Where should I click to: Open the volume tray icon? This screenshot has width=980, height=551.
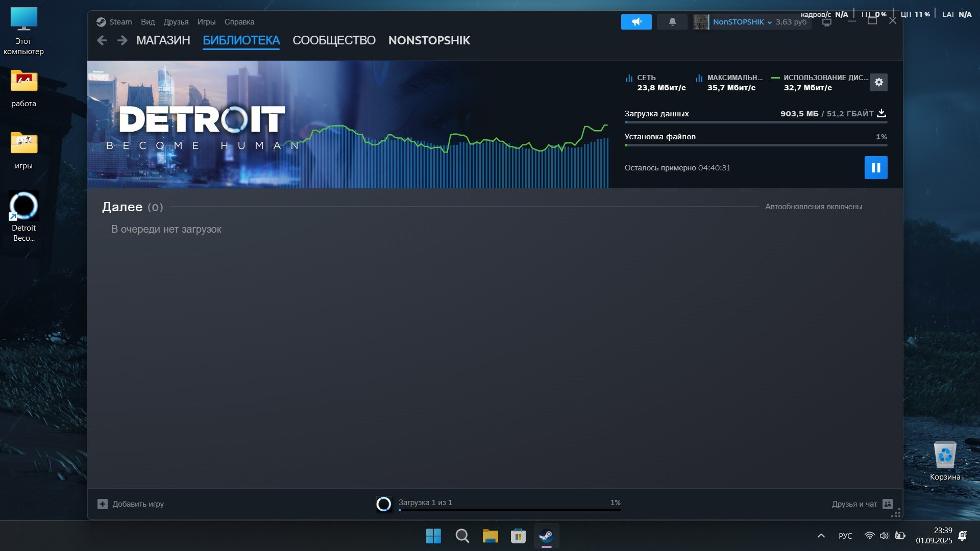[884, 536]
